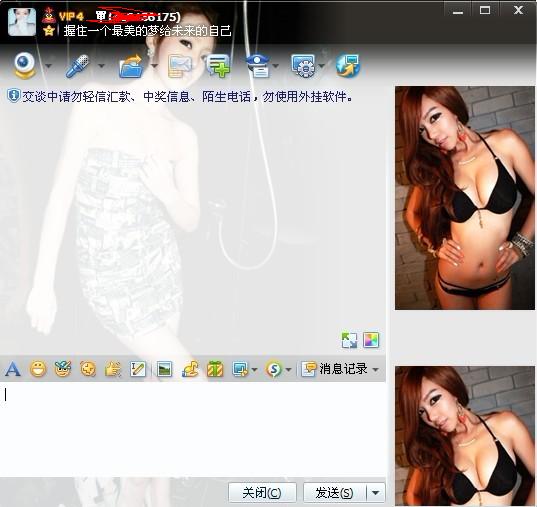The width and height of the screenshot is (537, 507).
Task: Click the 发送(S) send button
Action: point(334,493)
